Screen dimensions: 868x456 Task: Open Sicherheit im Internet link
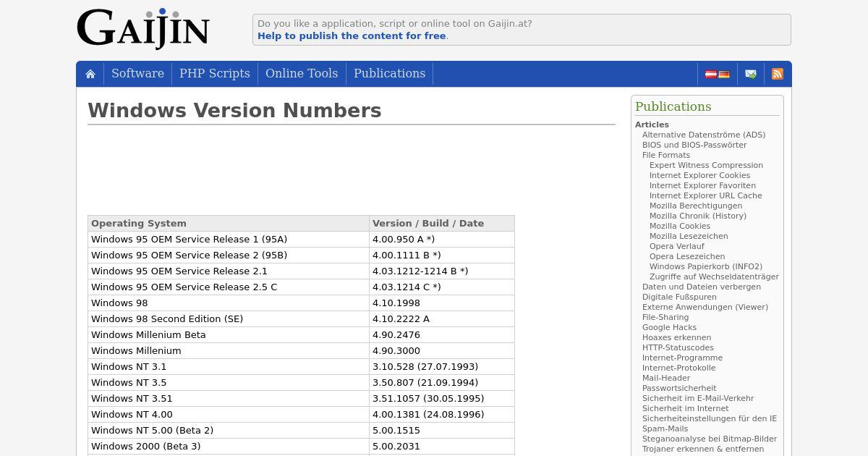[x=686, y=408]
